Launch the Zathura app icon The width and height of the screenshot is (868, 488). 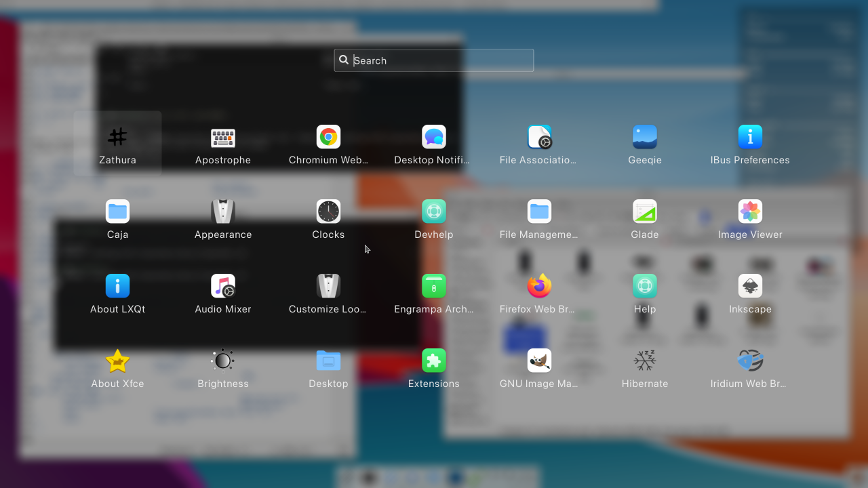coord(117,137)
